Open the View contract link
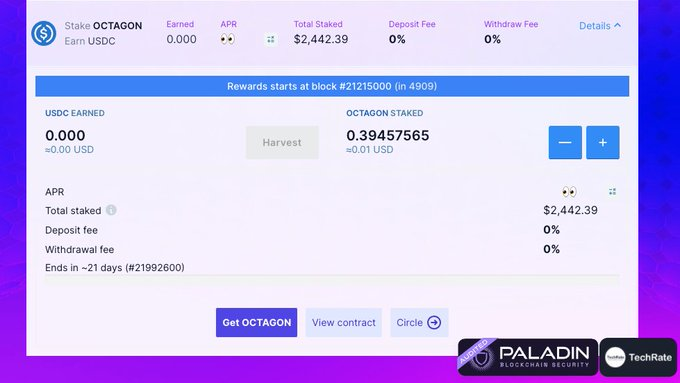The image size is (680, 383). (343, 322)
